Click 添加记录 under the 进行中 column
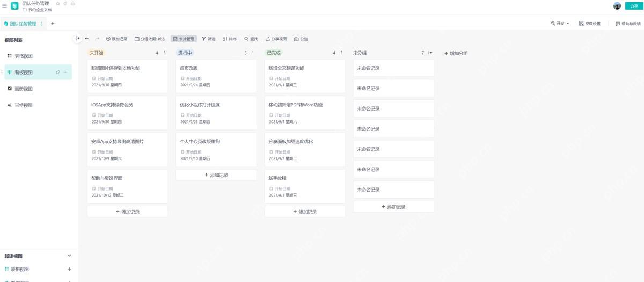644x282 pixels. tap(216, 175)
